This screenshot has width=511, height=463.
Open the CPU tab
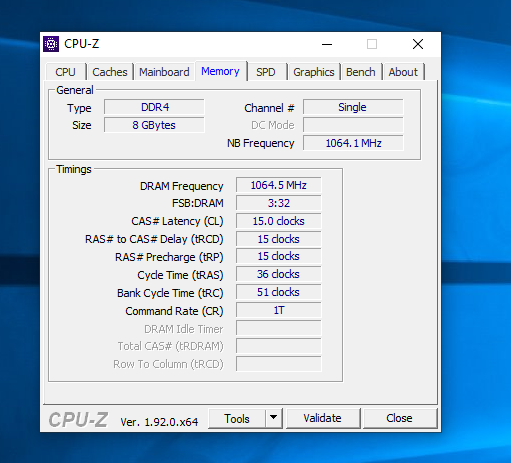(x=66, y=72)
